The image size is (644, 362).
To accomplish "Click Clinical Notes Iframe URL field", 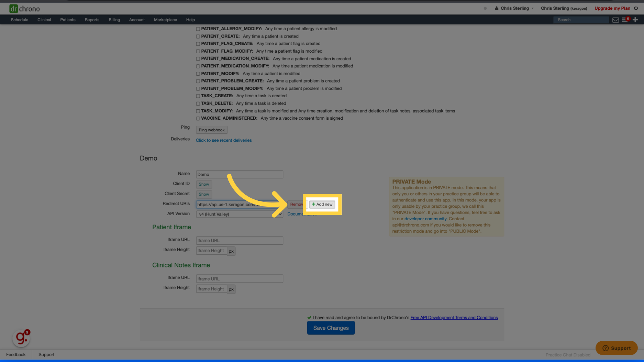I will tap(239, 279).
